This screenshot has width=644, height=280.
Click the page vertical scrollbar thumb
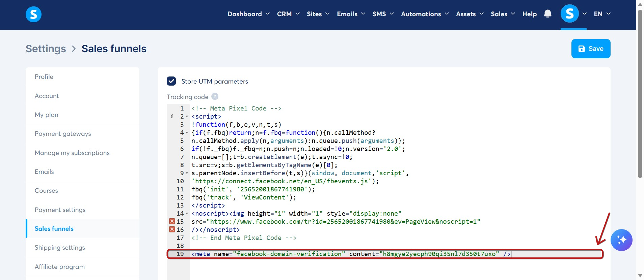pos(640,93)
